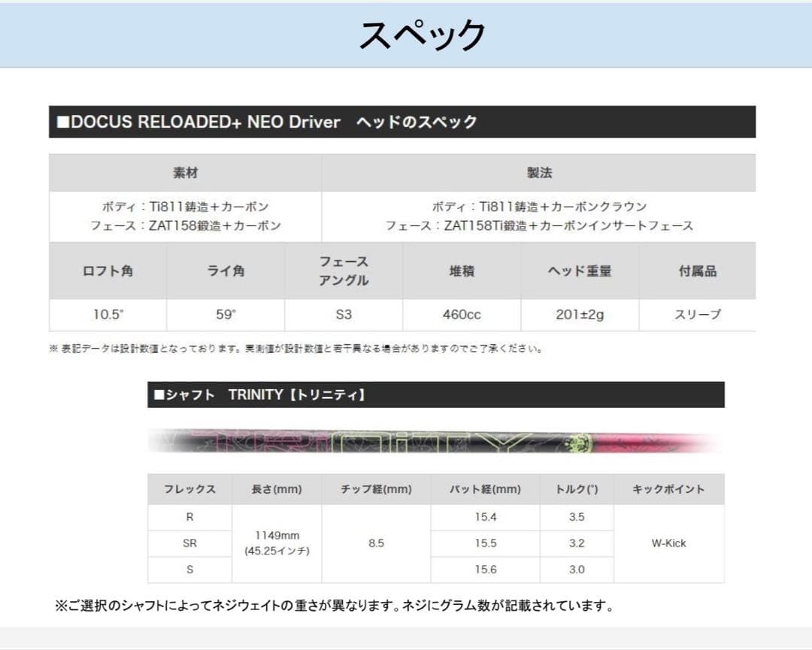Select the ロフト角 table header
Viewport: 812px width, 650px height.
[x=108, y=272]
